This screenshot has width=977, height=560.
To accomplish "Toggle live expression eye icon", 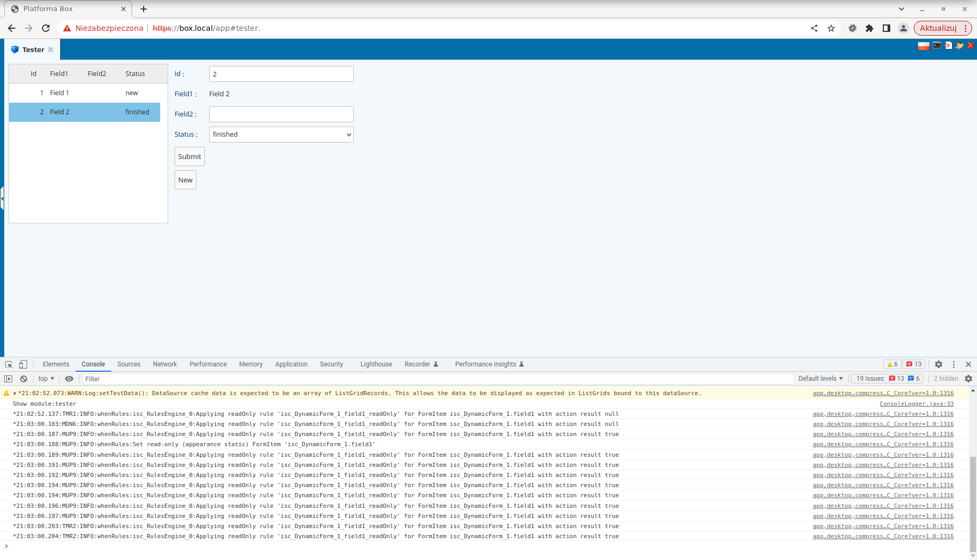I will (69, 379).
